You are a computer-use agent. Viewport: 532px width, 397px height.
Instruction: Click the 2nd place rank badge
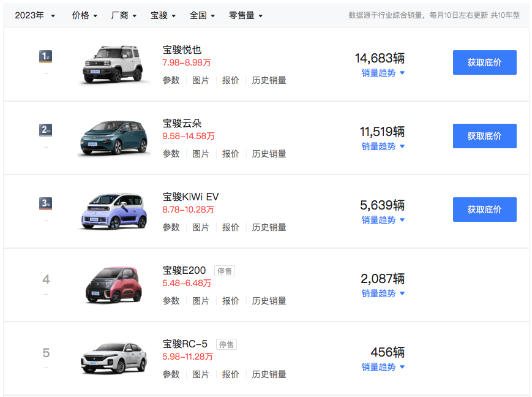[45, 130]
